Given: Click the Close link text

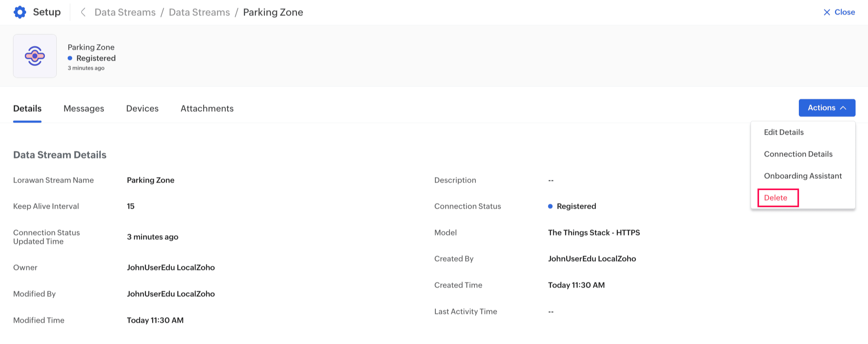Looking at the screenshot, I should point(844,12).
